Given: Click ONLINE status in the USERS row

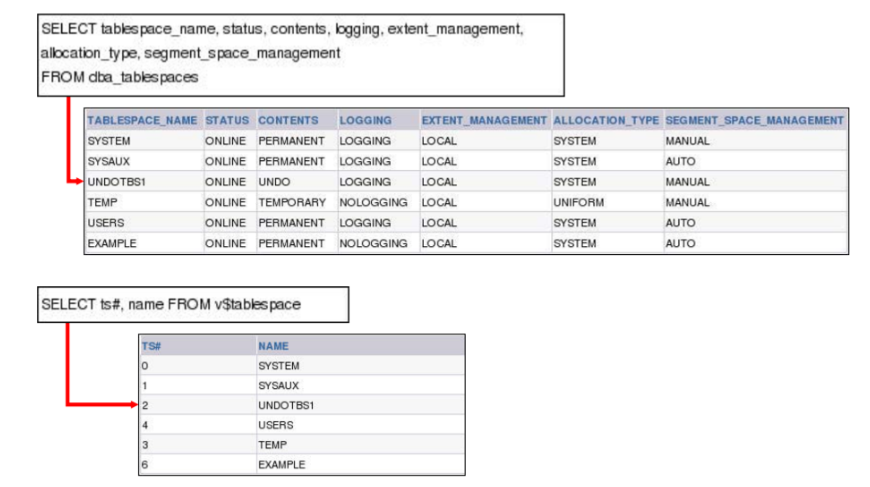Looking at the screenshot, I should (x=225, y=223).
